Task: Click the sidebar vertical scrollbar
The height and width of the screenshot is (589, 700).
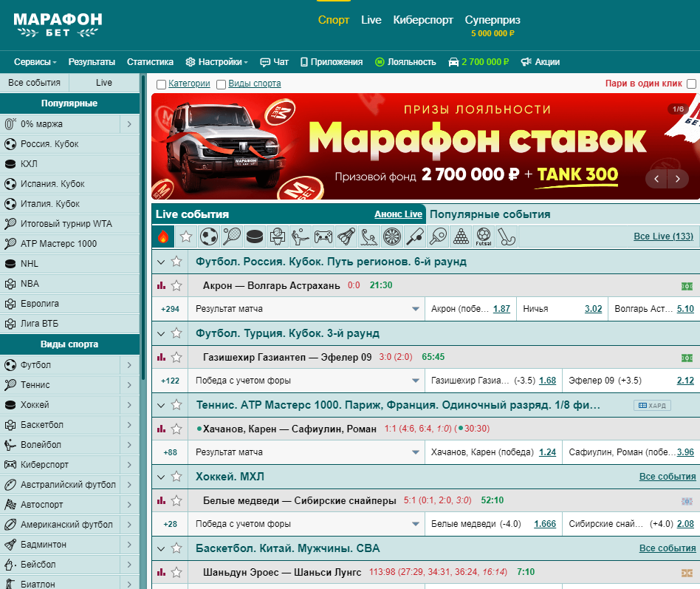Action: click(143, 228)
